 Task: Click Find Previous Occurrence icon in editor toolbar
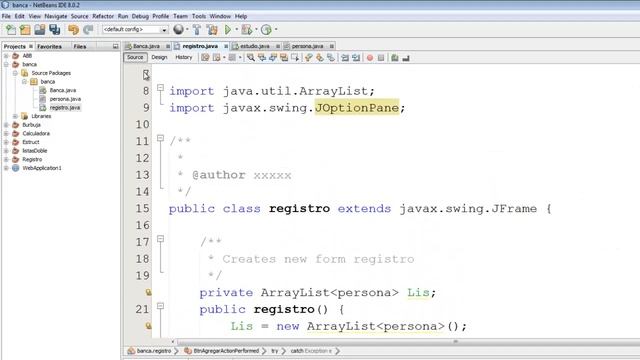click(262, 58)
